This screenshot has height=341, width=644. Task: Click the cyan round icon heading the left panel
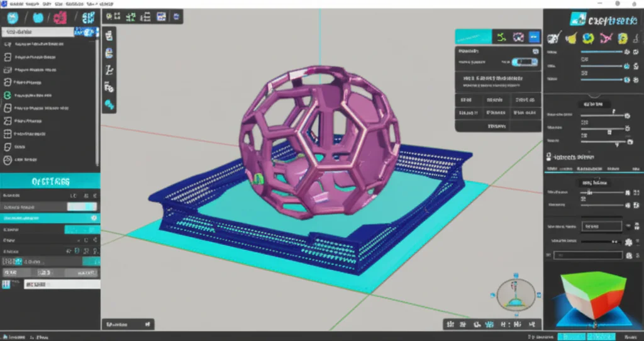pyautogui.click(x=13, y=18)
